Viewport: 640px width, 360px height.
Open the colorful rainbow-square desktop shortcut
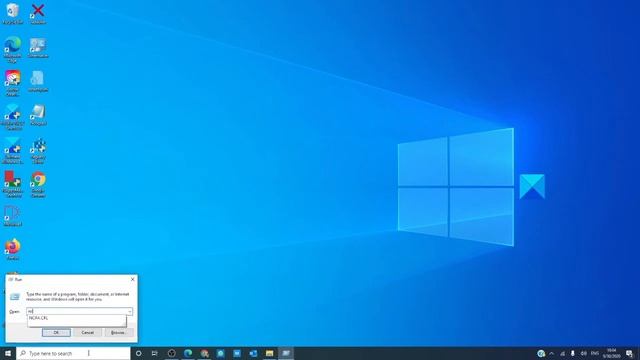(x=13, y=83)
